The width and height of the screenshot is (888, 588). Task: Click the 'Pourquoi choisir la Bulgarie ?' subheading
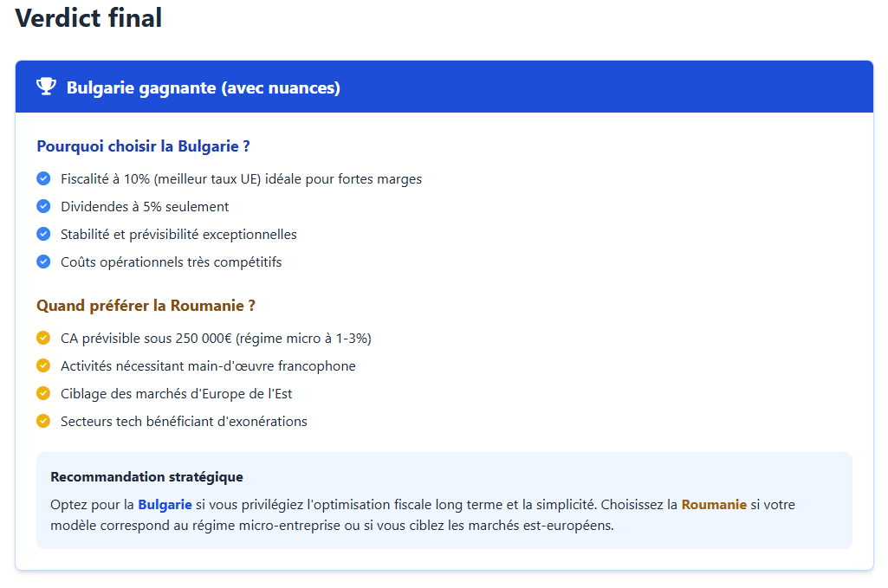143,146
